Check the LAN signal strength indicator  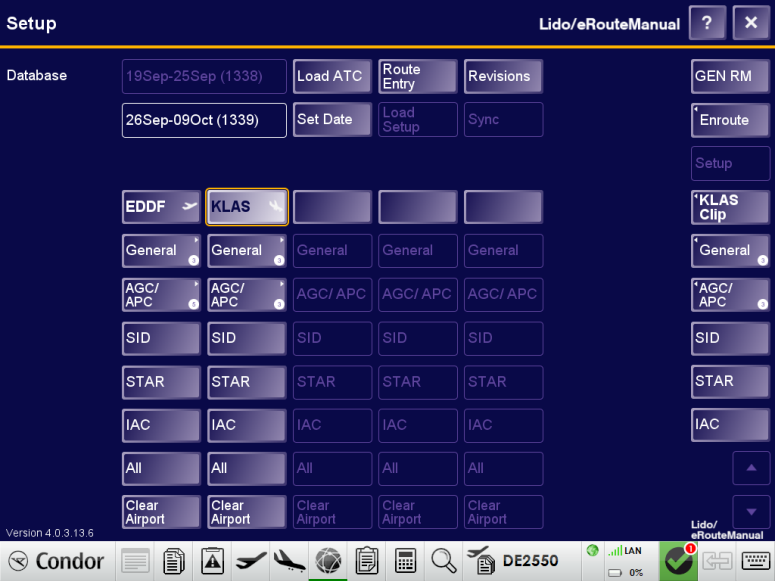coord(624,551)
